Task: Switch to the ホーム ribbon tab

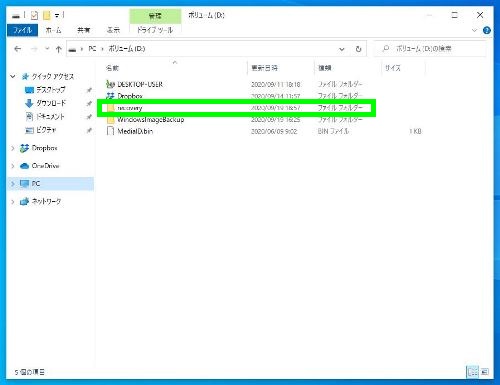Action: [53, 30]
